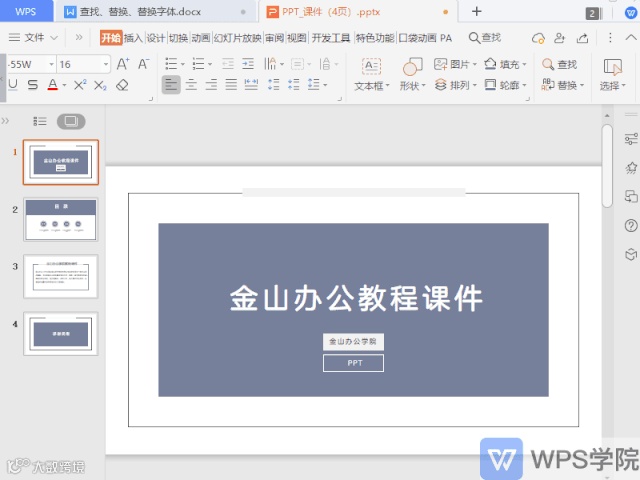This screenshot has height=480, width=640.
Task: Increase font size with A+ icon
Action: [x=122, y=64]
